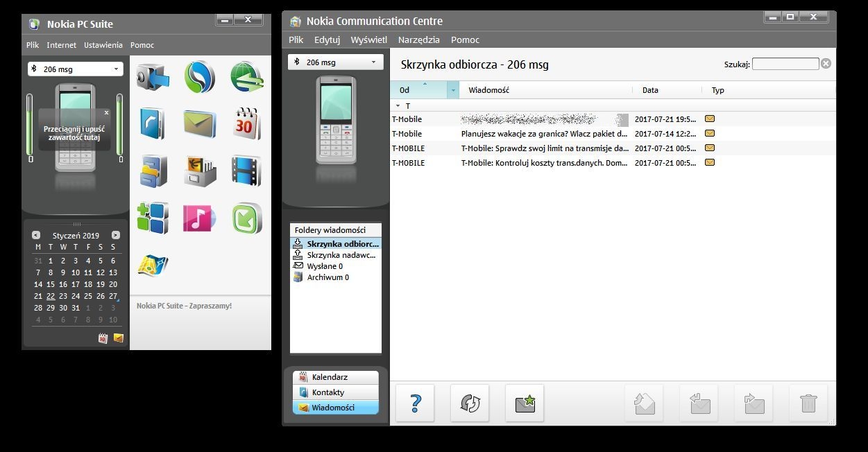Select Skrzynka odbiorcza folder
The width and height of the screenshot is (868, 452).
[x=336, y=244]
